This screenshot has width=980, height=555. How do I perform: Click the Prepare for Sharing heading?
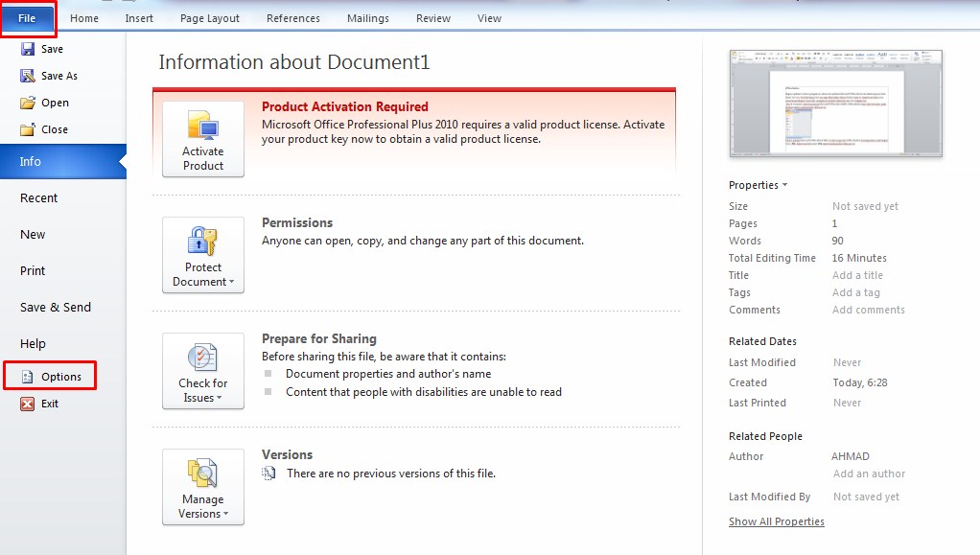(318, 338)
